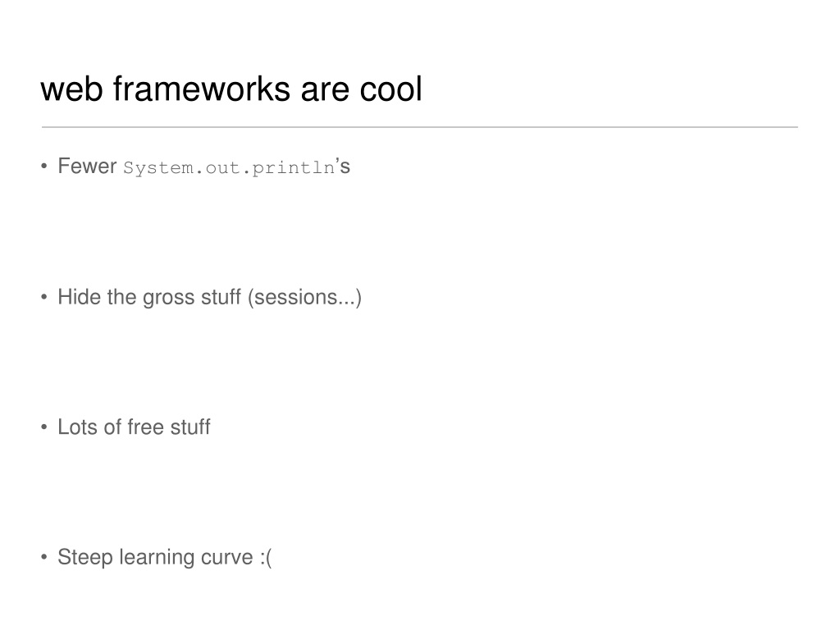
Task: Click the slide title 'web frameworks are cool'
Action: [x=231, y=89]
